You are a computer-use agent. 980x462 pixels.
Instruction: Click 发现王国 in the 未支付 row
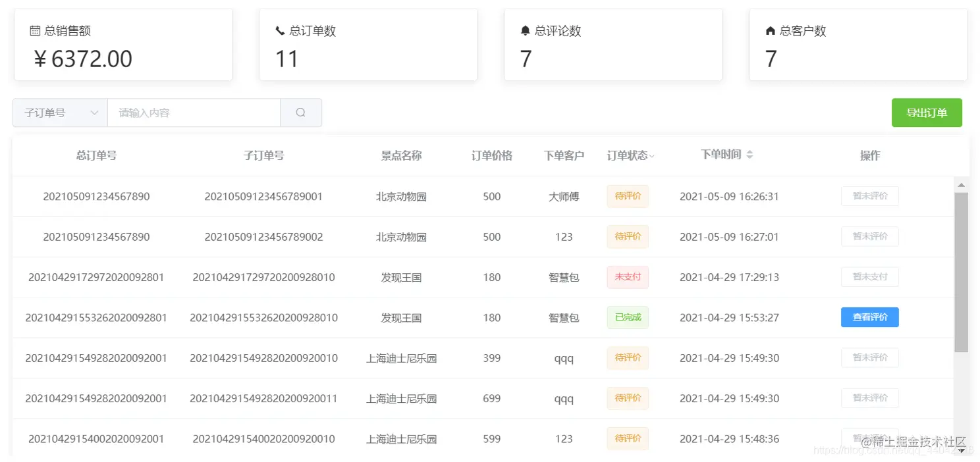[x=401, y=278]
